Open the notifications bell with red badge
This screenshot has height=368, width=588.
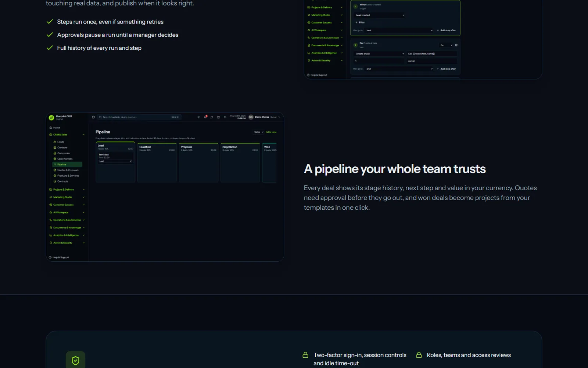click(x=205, y=117)
